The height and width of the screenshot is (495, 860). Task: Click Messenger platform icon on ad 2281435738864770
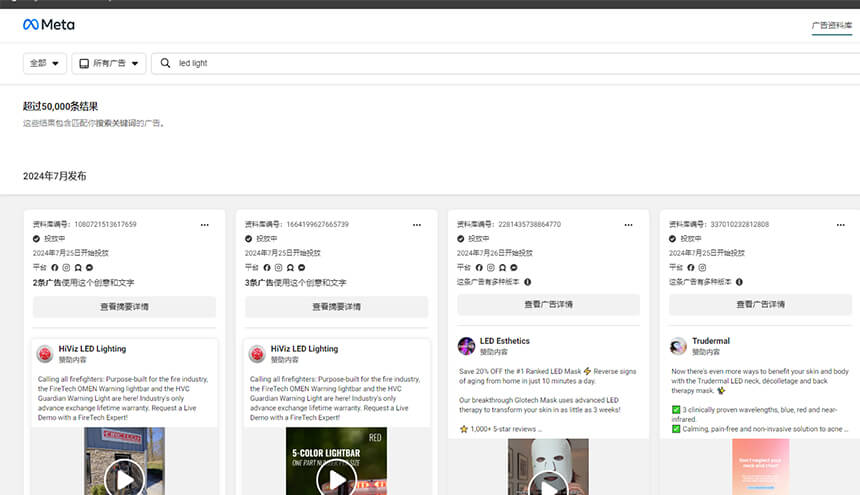click(514, 268)
